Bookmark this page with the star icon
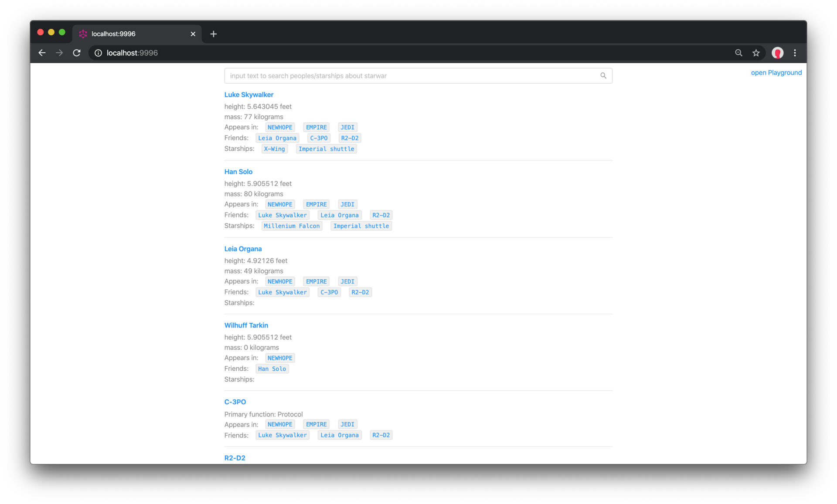 (x=756, y=53)
